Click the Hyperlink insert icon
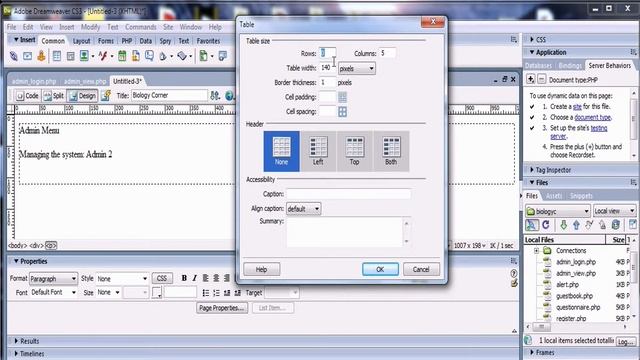This screenshot has height=360, width=640. click(x=13, y=56)
